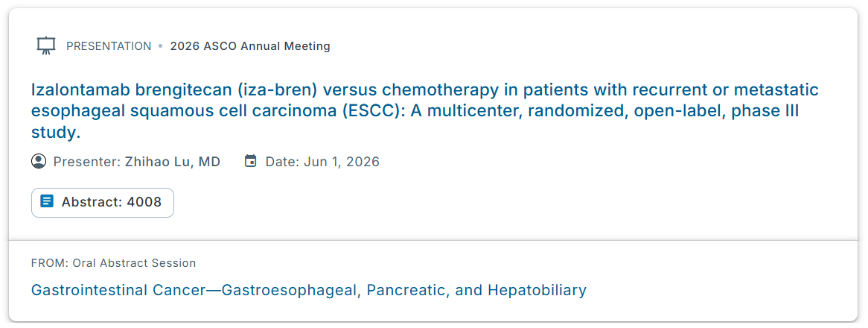Open Abstract: 4008
Screen dimensions: 868x328
pos(103,202)
